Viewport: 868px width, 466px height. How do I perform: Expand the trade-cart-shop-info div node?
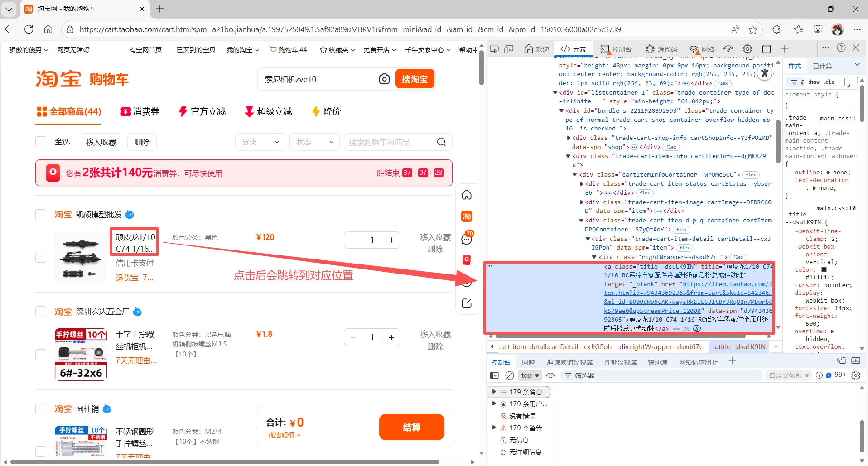[569, 138]
